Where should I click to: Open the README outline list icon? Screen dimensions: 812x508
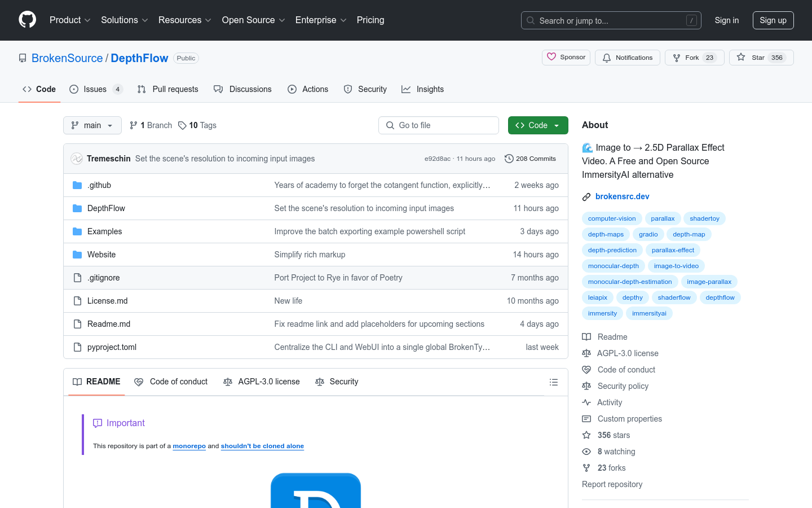tap(554, 382)
